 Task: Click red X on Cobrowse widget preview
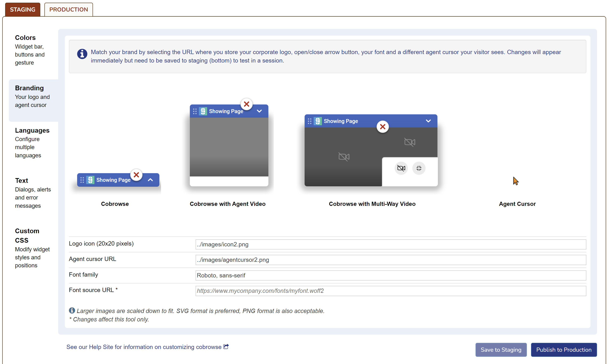(136, 175)
